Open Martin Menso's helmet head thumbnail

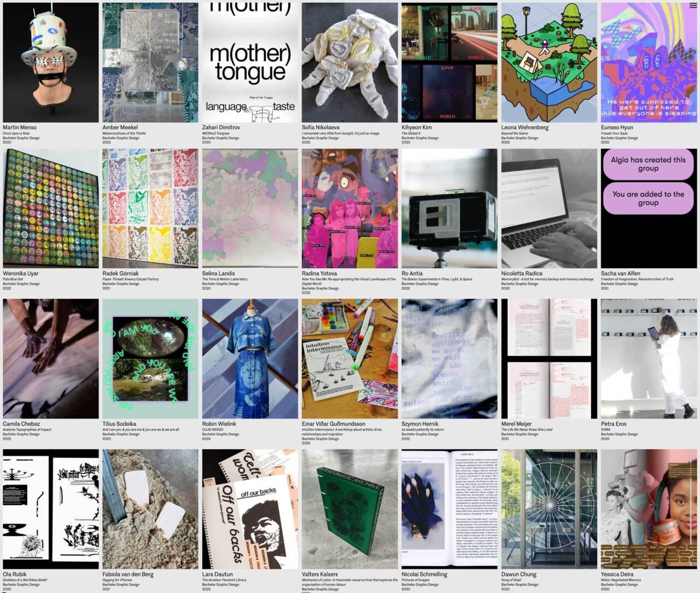[x=50, y=62]
